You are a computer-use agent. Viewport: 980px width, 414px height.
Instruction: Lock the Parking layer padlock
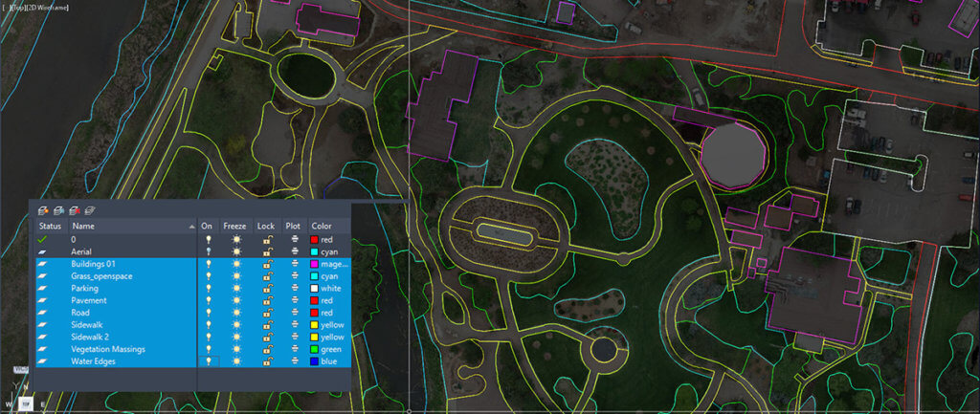[x=266, y=289]
